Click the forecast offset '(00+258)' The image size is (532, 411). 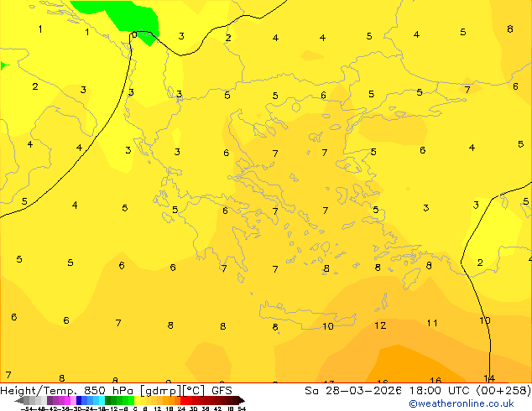point(504,391)
